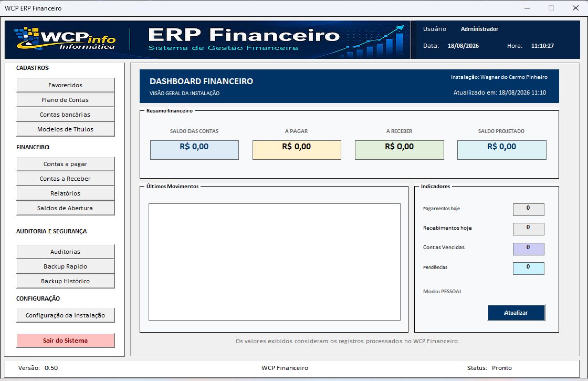The height and width of the screenshot is (381, 588).
Task: Open Modelos de Títulos
Action: pos(65,129)
